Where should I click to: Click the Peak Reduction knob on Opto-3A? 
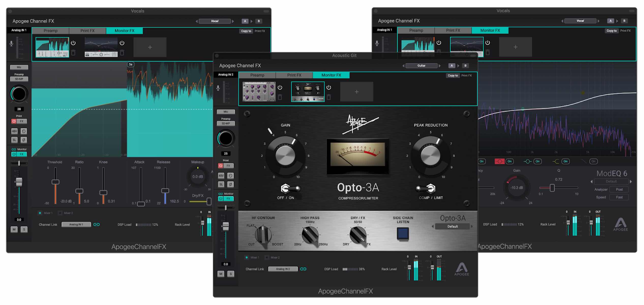pos(430,155)
